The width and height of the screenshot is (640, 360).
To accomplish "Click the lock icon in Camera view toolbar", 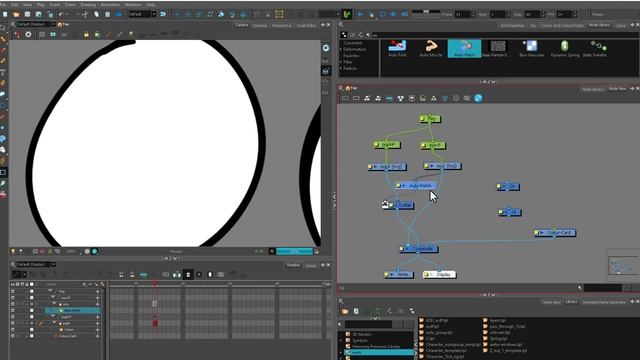I will click(86, 35).
